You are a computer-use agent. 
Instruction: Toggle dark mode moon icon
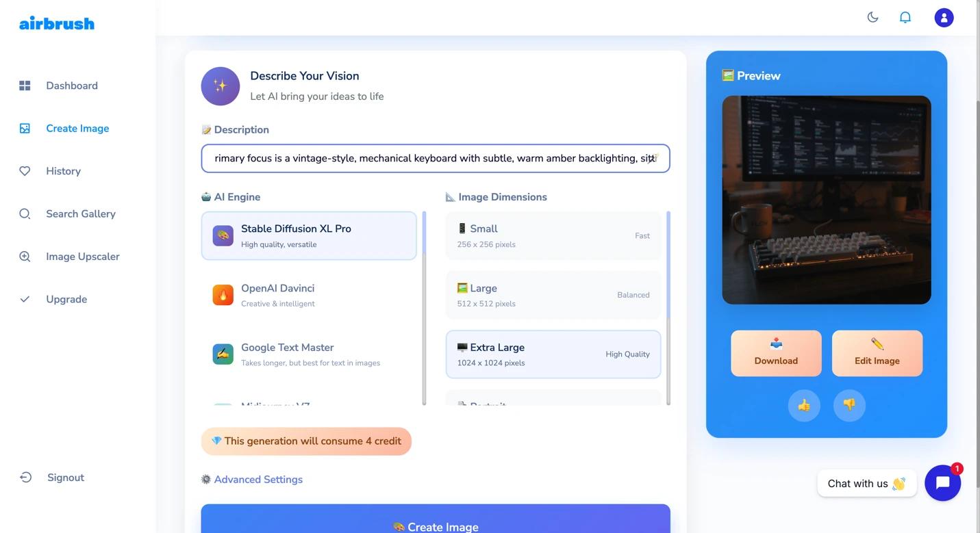872,17
